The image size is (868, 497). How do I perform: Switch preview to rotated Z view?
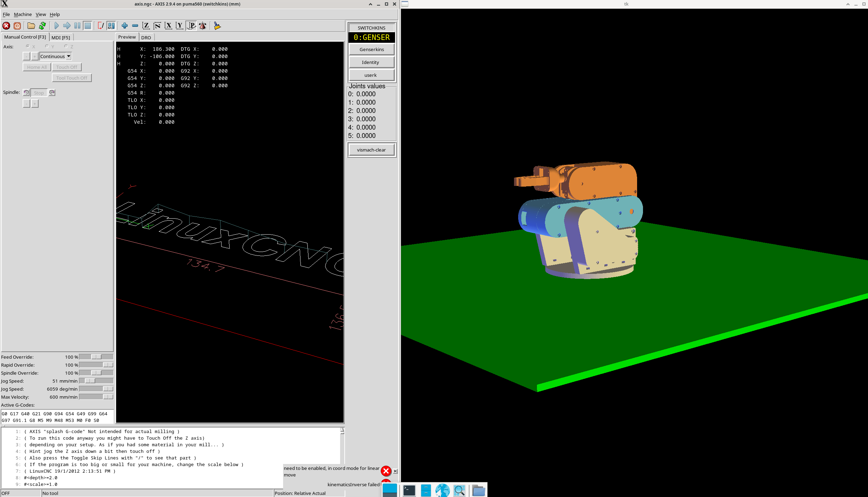click(157, 26)
